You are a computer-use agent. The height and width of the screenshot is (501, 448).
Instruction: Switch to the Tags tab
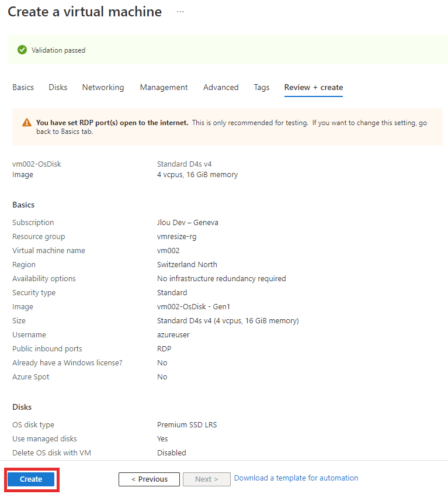point(262,87)
